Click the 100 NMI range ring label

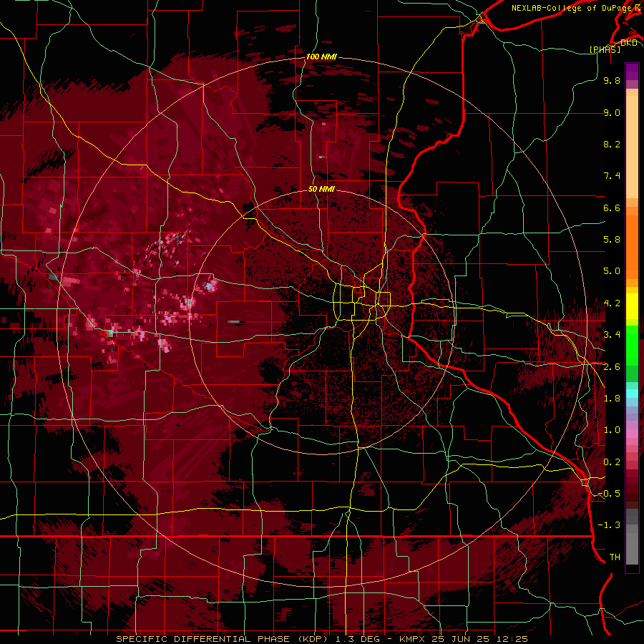coord(321,57)
